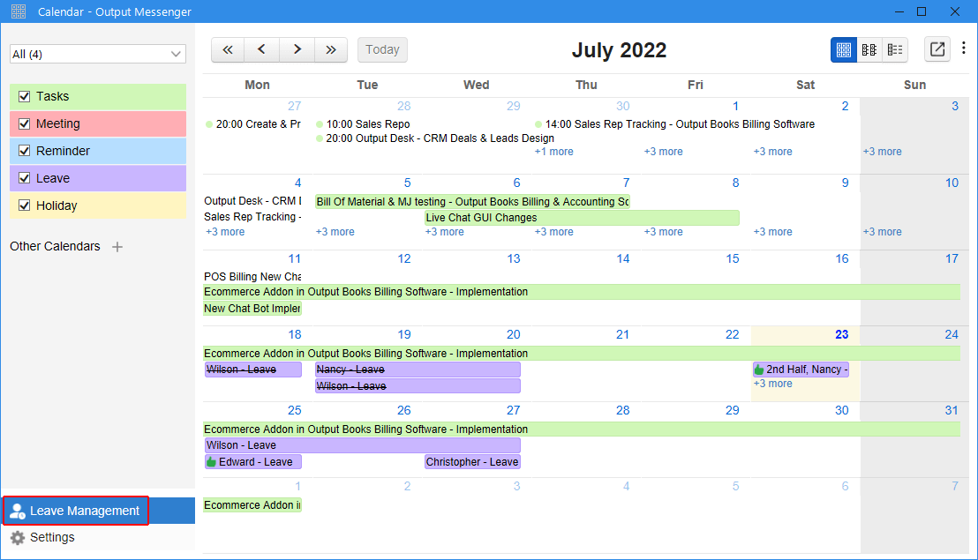Viewport: 978px width, 560px height.
Task: Go to previous month arrow
Action: click(262, 50)
